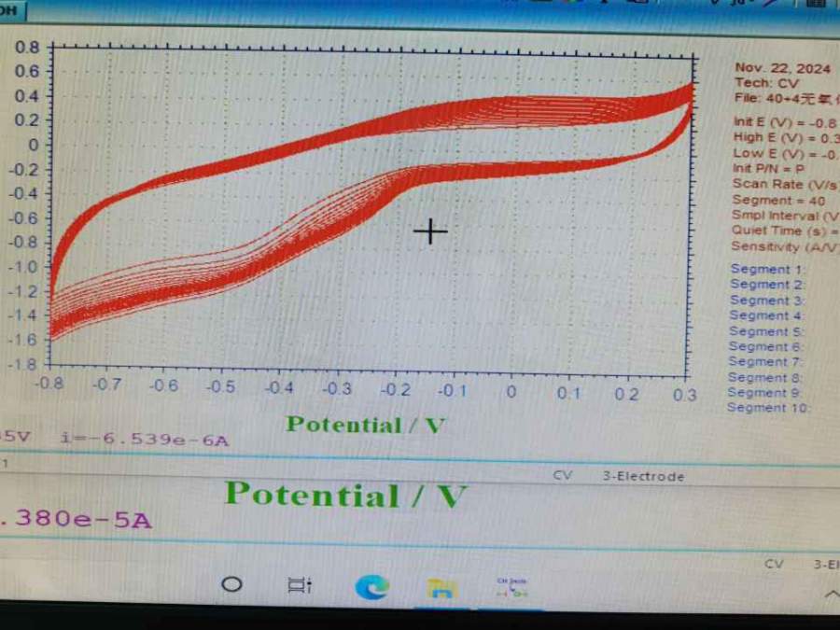Select the "Segment 10:" entry

coord(769,408)
